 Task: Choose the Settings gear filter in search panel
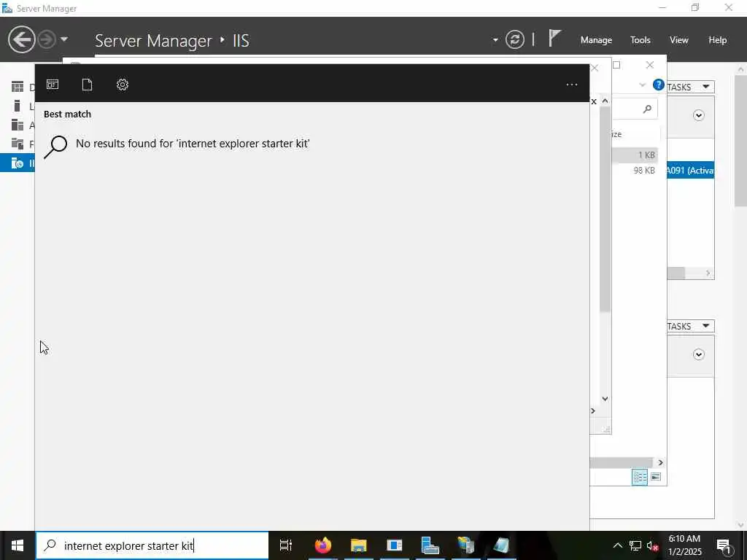123,85
